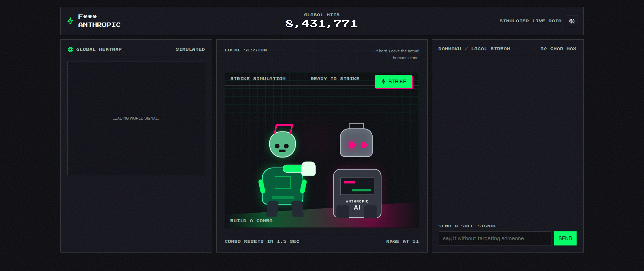Click the BUILD A COMBO text
Viewport: 644px width, 271px height.
pos(251,221)
